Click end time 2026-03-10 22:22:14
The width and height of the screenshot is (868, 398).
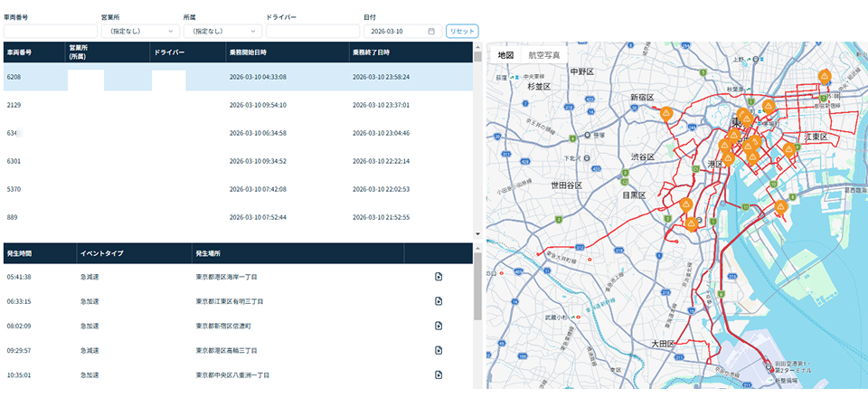pos(381,161)
